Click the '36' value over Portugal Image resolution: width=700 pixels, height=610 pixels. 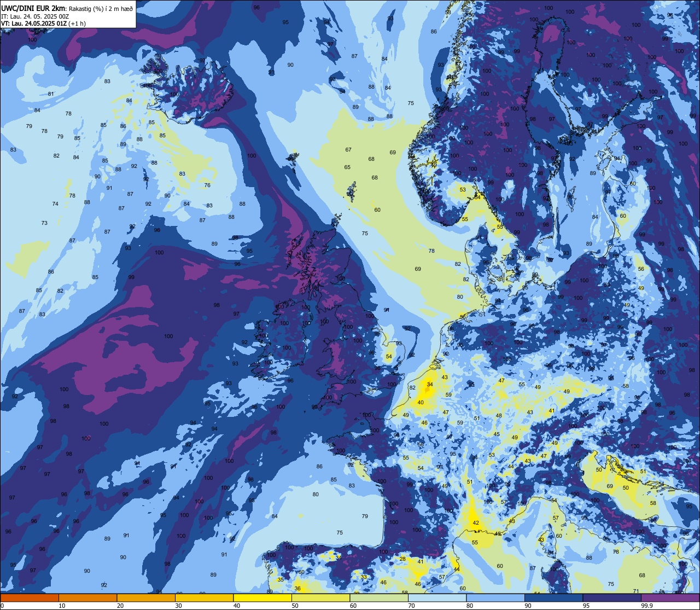coord(297,589)
